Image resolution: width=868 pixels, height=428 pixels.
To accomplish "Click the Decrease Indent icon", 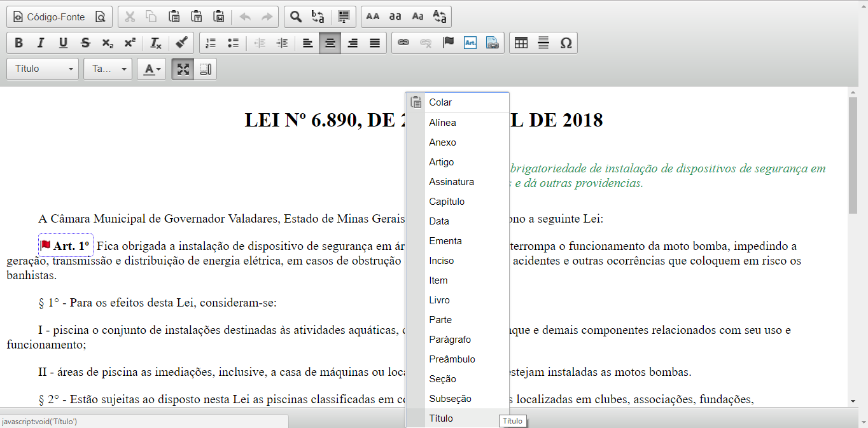I will 260,43.
